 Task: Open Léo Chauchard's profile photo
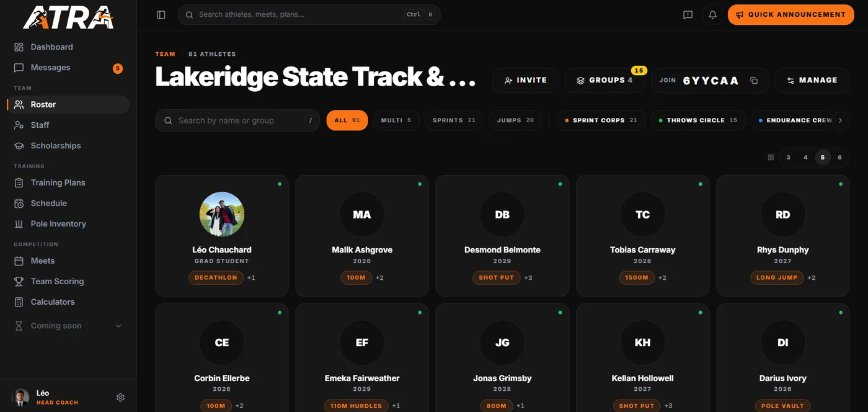coord(222,214)
